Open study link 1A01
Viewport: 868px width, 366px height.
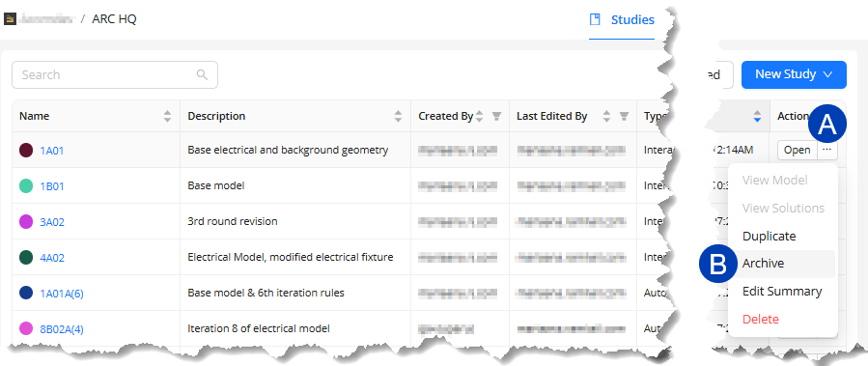[52, 150]
